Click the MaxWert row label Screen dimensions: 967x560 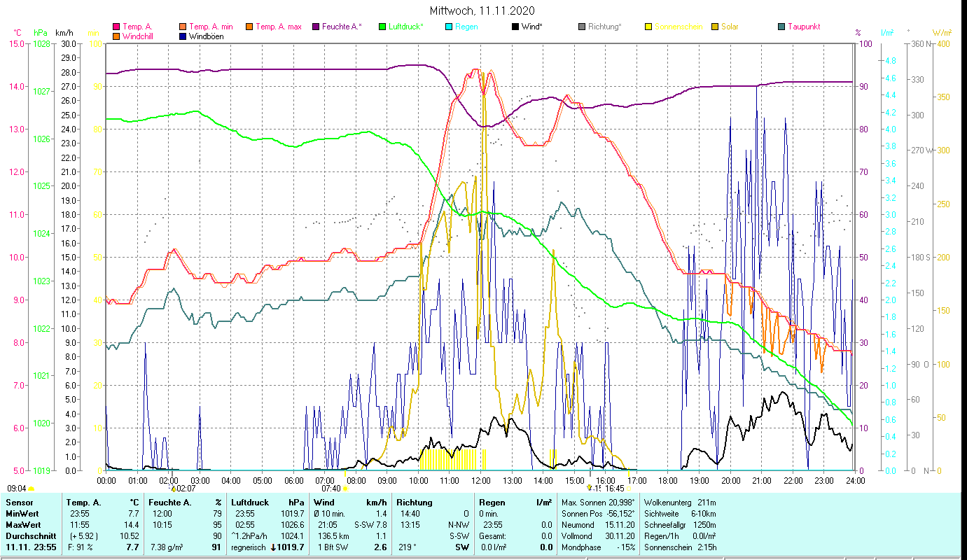pyautogui.click(x=25, y=525)
